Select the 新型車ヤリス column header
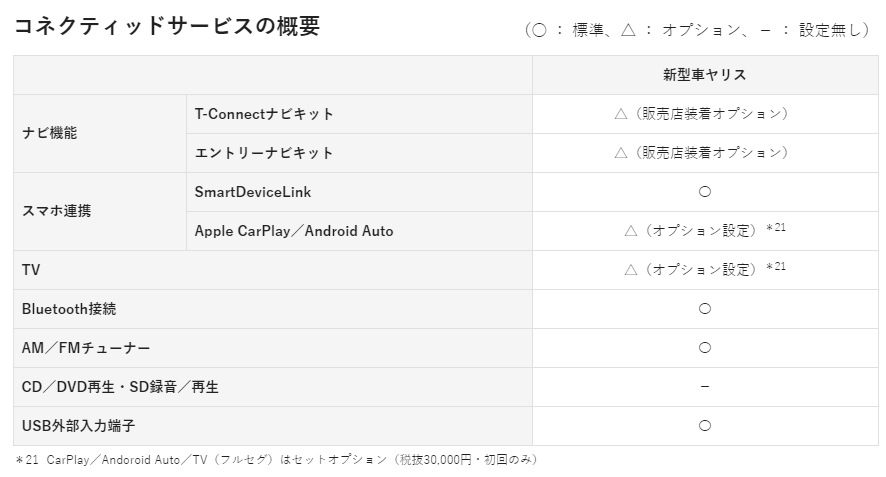 click(705, 75)
